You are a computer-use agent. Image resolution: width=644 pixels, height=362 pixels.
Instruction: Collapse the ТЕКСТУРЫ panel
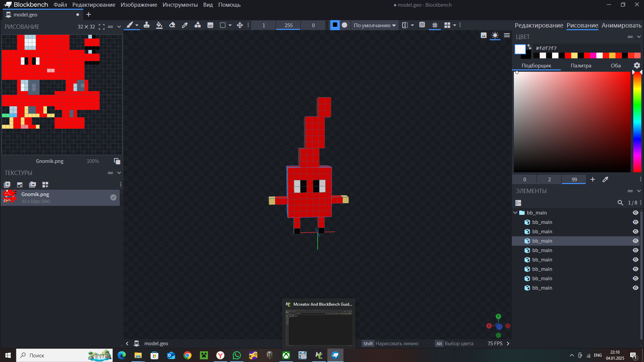119,173
